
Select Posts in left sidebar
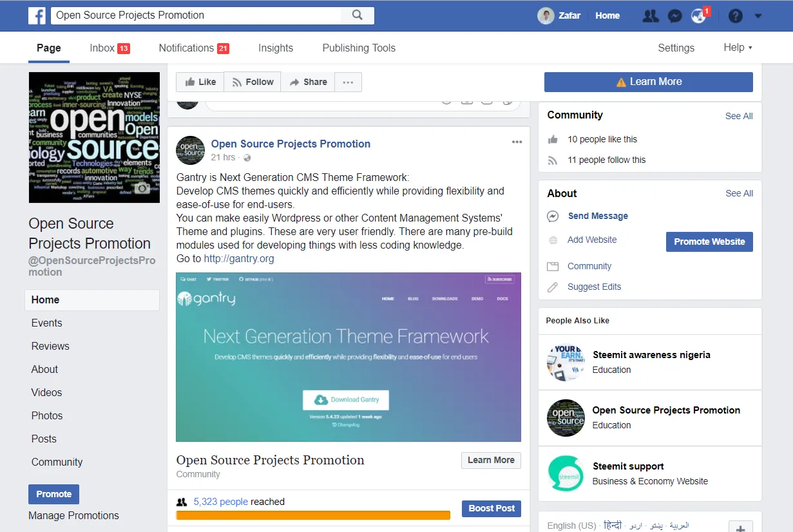click(x=44, y=439)
